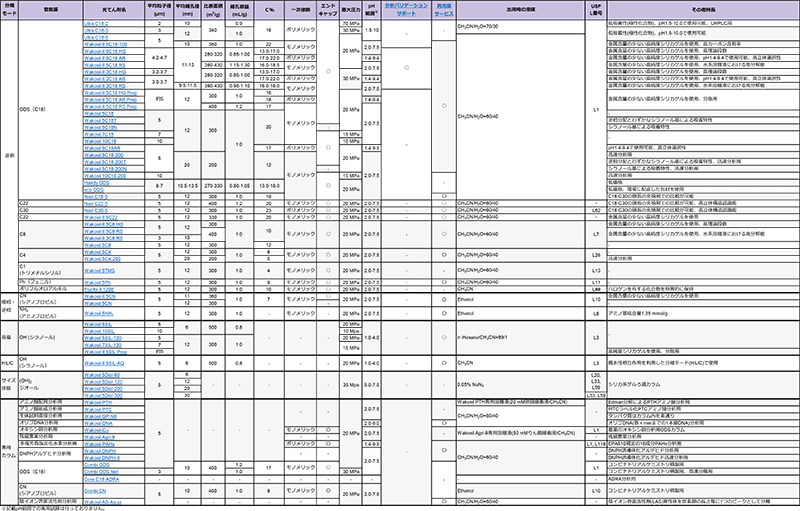This screenshot has width=800, height=511.
Task: Open the Wakosil 5NH2 link
Action: click(99, 314)
